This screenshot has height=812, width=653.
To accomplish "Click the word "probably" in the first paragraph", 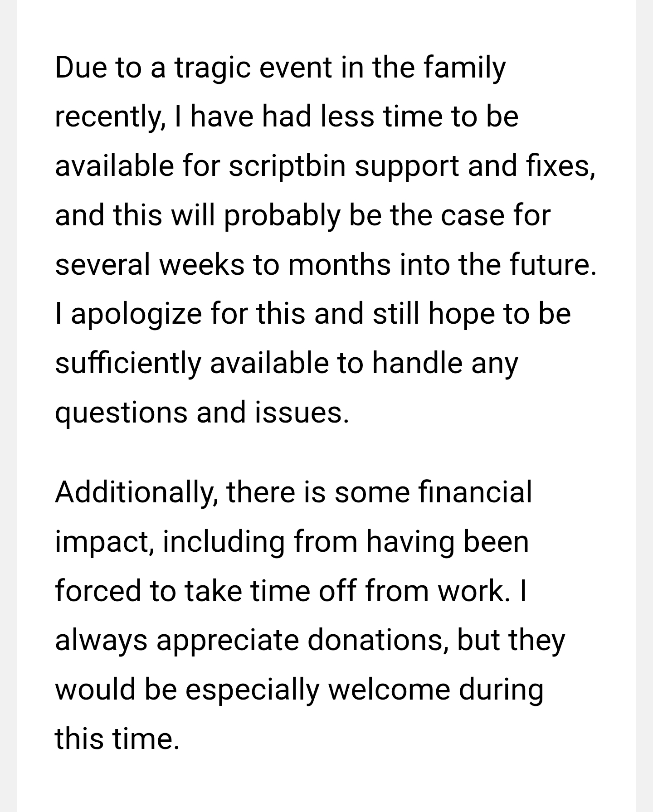I will coord(282,215).
